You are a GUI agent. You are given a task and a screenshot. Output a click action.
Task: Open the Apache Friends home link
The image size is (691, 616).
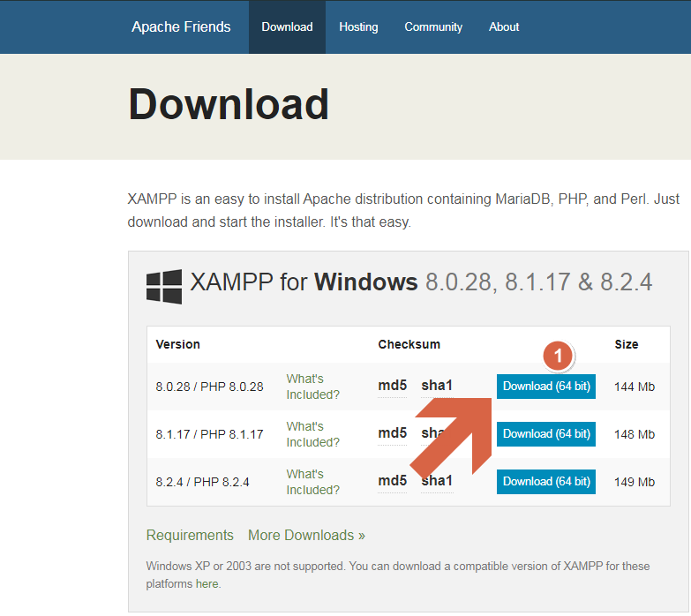click(181, 26)
